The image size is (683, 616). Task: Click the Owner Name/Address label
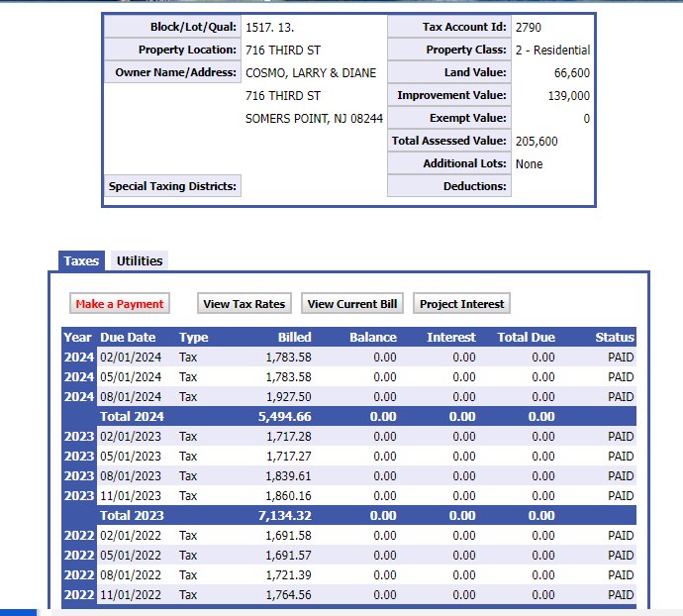click(172, 72)
